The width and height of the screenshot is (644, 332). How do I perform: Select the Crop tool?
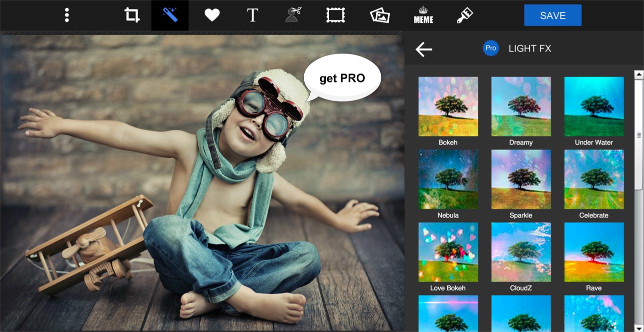point(132,15)
